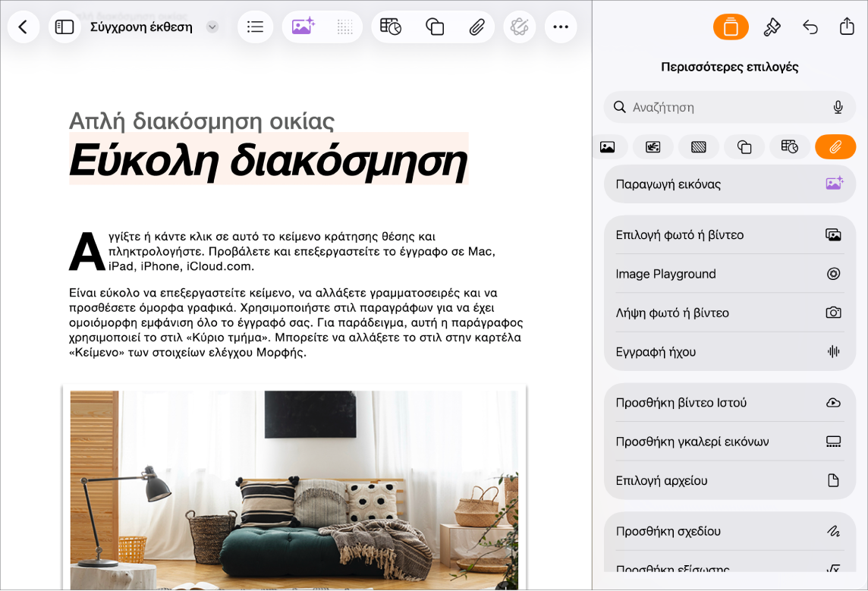Click the Εύκολη διακόσμηση title text
Viewport: 868px width, 591px height.
(269, 161)
